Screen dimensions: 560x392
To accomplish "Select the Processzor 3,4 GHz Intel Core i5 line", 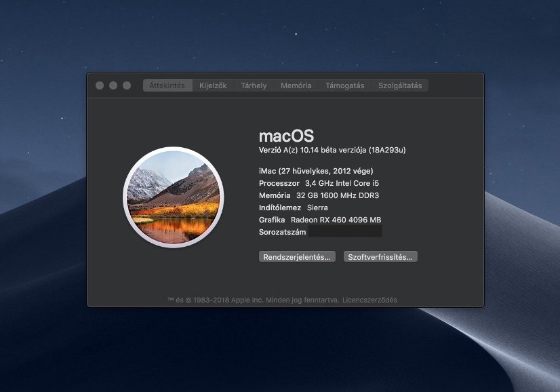I will [319, 183].
